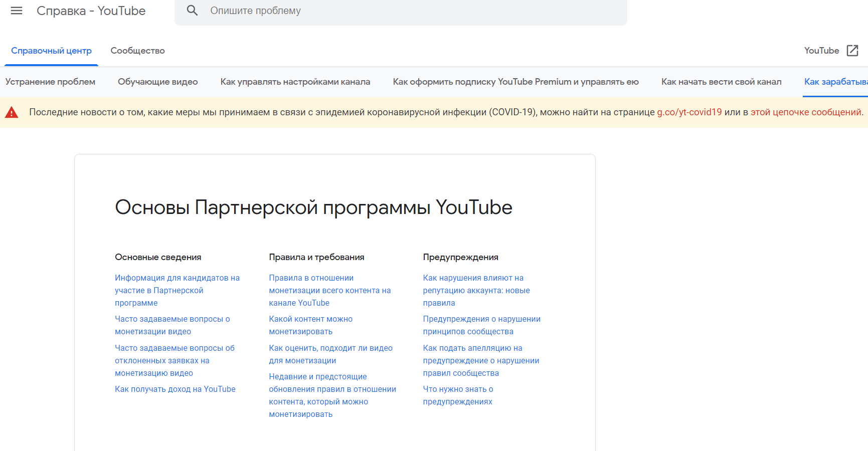Viewport: 868px width, 451px height.
Task: Open Информация для кандидатов на участие
Action: pyautogui.click(x=177, y=291)
